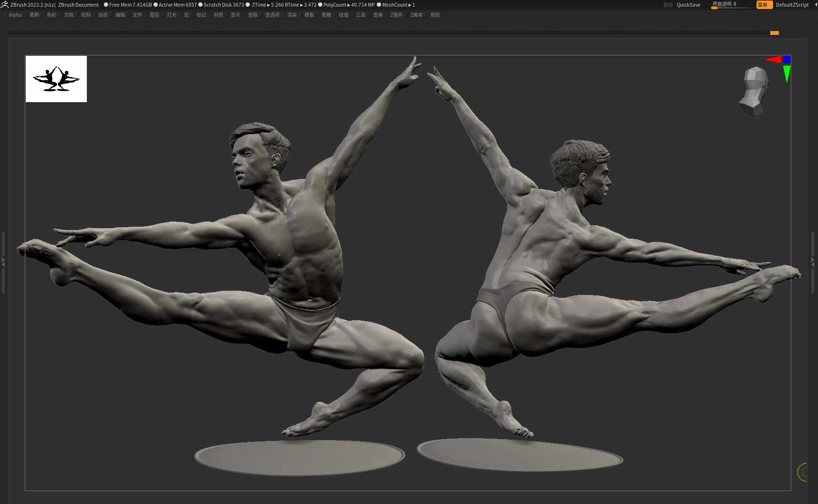This screenshot has width=818, height=504.
Task: Collapse the title bar arrow beside DefaultZScript
Action: click(815, 5)
